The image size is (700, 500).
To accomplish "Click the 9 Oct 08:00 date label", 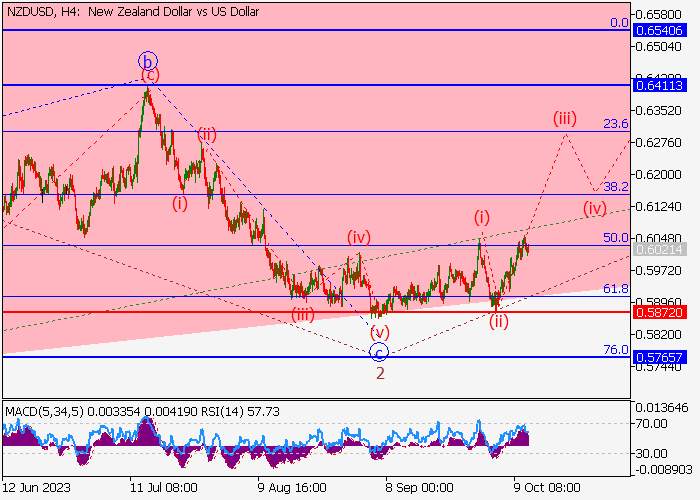I will click(547, 487).
